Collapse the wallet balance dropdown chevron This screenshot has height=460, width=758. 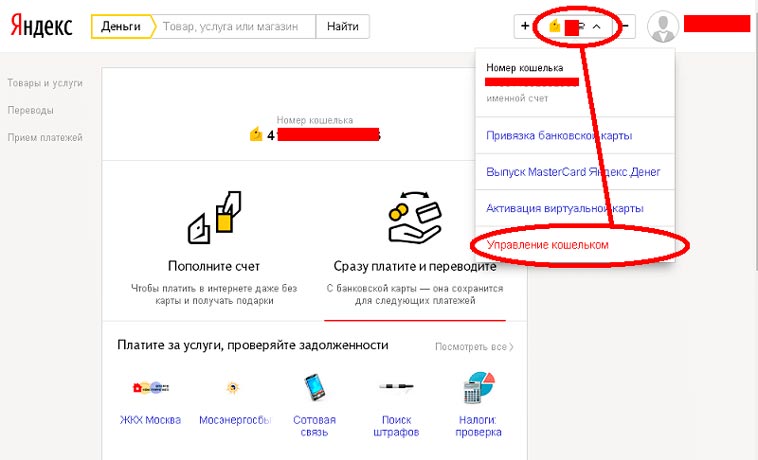click(597, 27)
